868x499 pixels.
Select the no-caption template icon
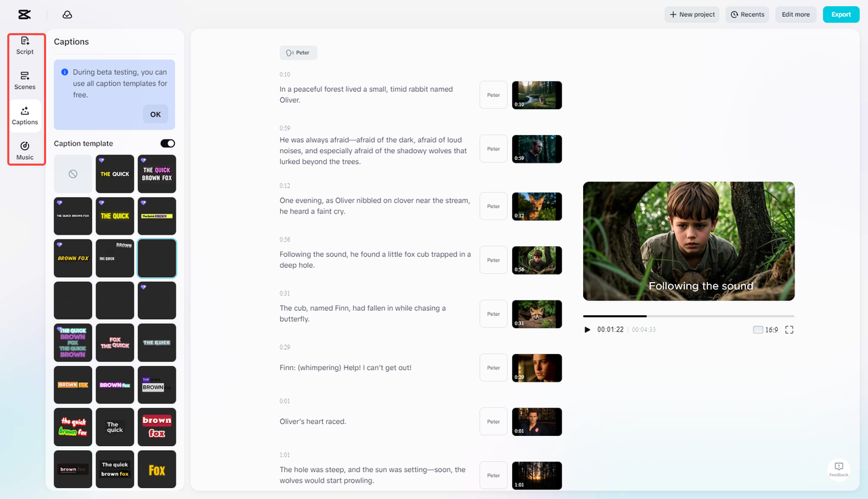[73, 174]
